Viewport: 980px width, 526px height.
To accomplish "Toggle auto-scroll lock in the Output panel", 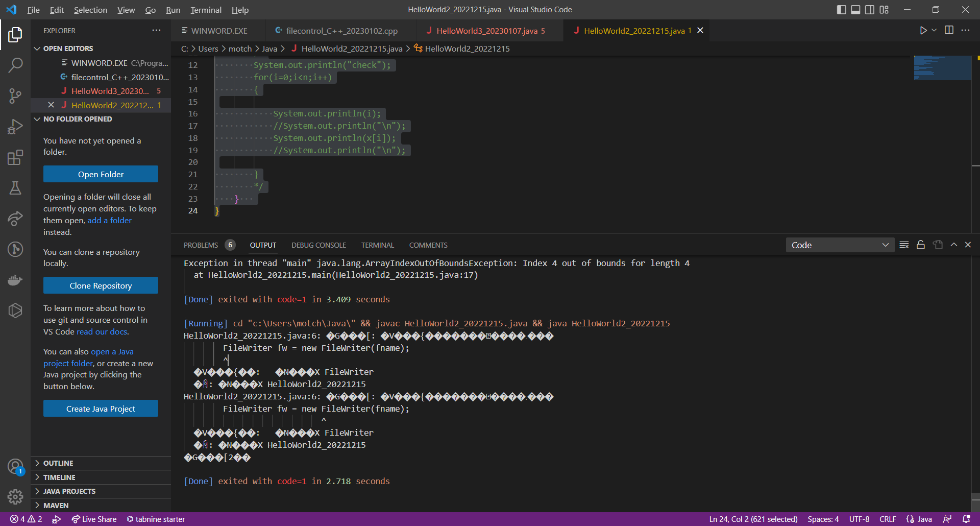I will click(921, 245).
